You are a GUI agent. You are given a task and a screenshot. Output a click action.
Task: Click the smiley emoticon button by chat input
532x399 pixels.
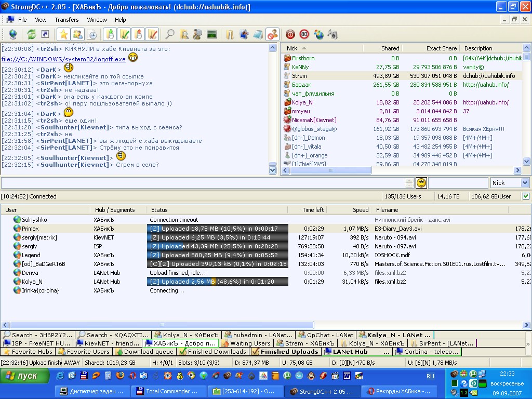pyautogui.click(x=421, y=183)
